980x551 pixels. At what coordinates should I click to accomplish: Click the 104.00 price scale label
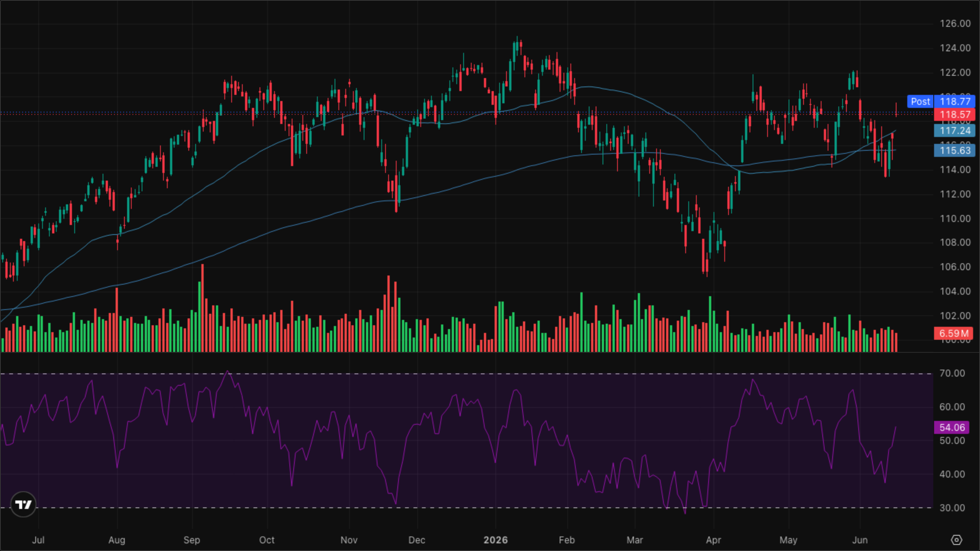(x=955, y=291)
